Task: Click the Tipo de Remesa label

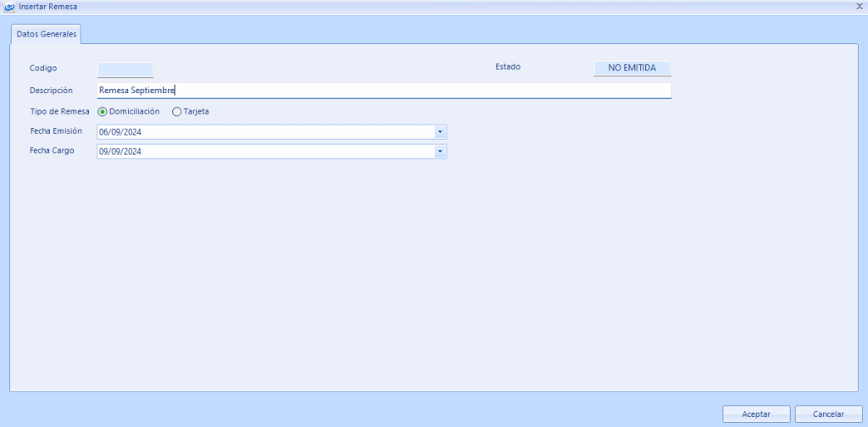Action: pyautogui.click(x=60, y=111)
